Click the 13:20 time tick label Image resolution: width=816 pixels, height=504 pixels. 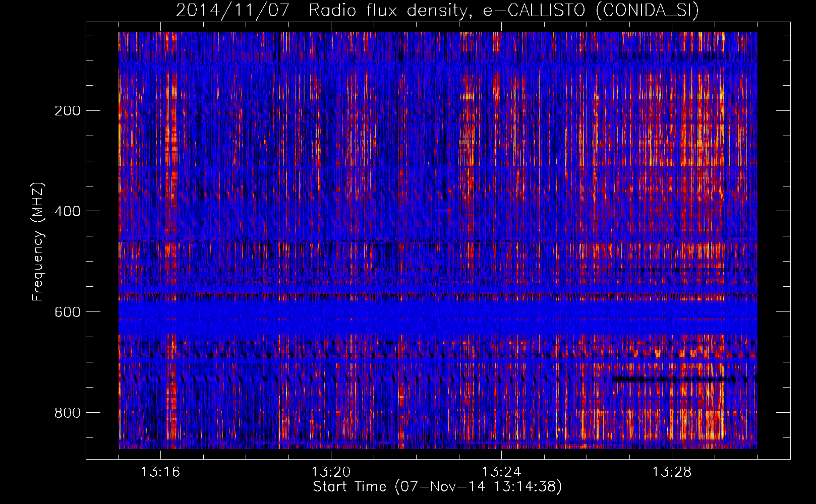pyautogui.click(x=331, y=472)
